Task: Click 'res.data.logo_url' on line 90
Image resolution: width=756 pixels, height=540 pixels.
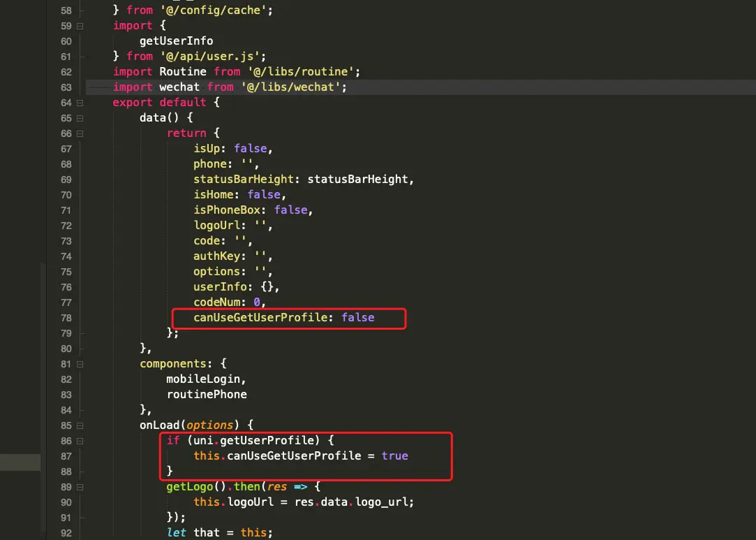Action: [x=352, y=502]
